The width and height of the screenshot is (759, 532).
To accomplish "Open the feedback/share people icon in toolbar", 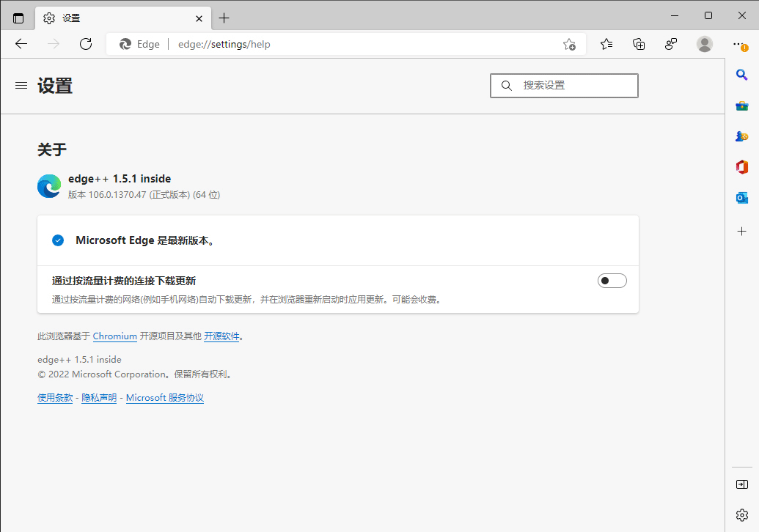I will pyautogui.click(x=671, y=44).
